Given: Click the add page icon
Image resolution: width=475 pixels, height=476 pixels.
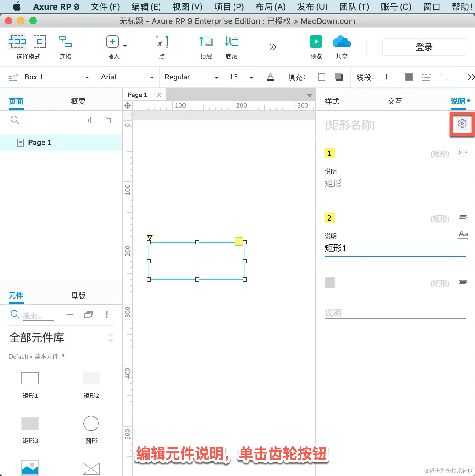Looking at the screenshot, I should 88,120.
